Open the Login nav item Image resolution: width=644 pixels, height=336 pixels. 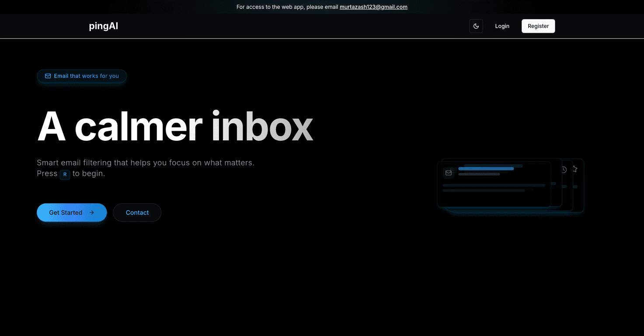(x=502, y=26)
